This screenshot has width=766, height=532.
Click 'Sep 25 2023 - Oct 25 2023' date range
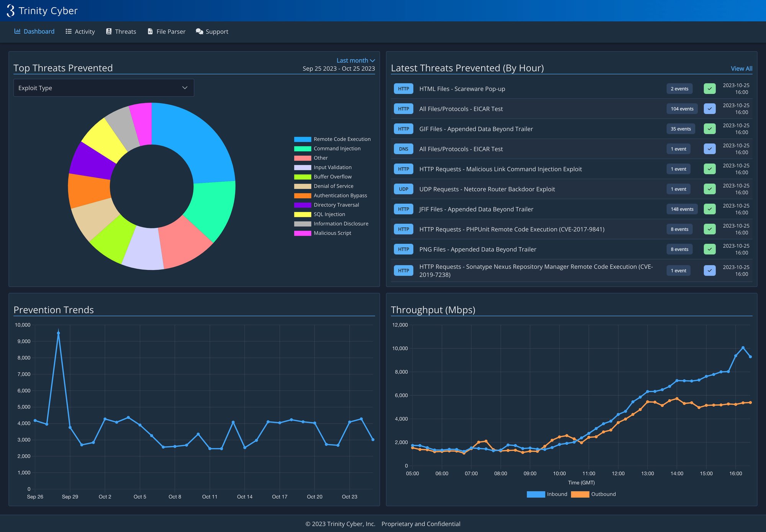339,69
